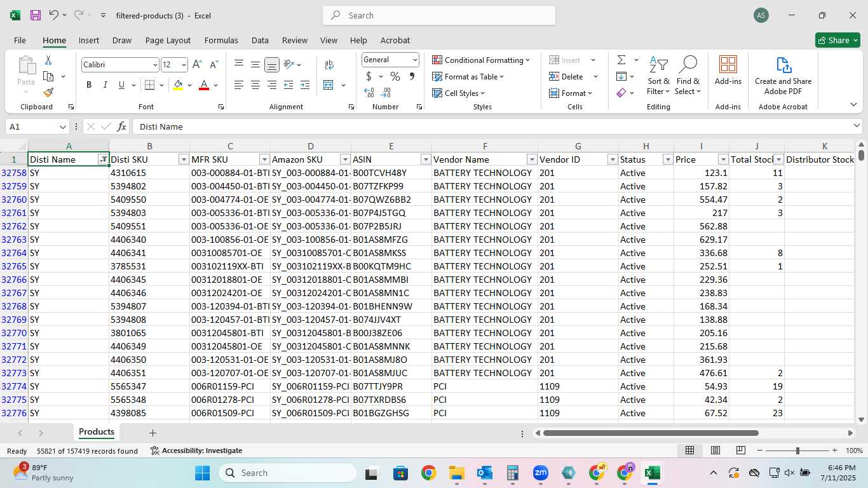Open the font size 12 dropdown
Viewport: 868px width, 488px height.
click(184, 65)
